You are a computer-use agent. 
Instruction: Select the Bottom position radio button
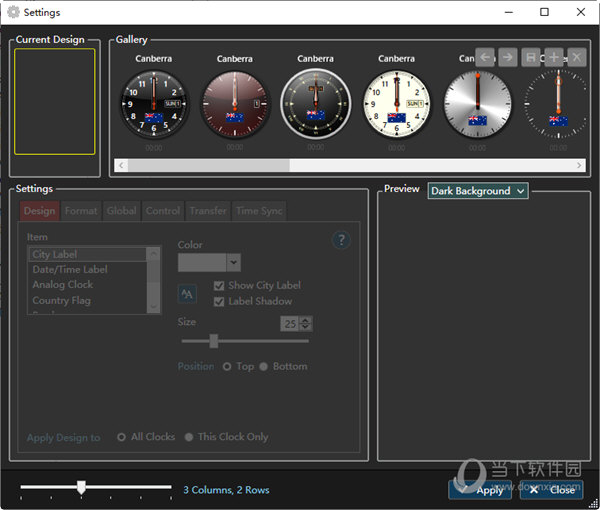click(x=264, y=367)
